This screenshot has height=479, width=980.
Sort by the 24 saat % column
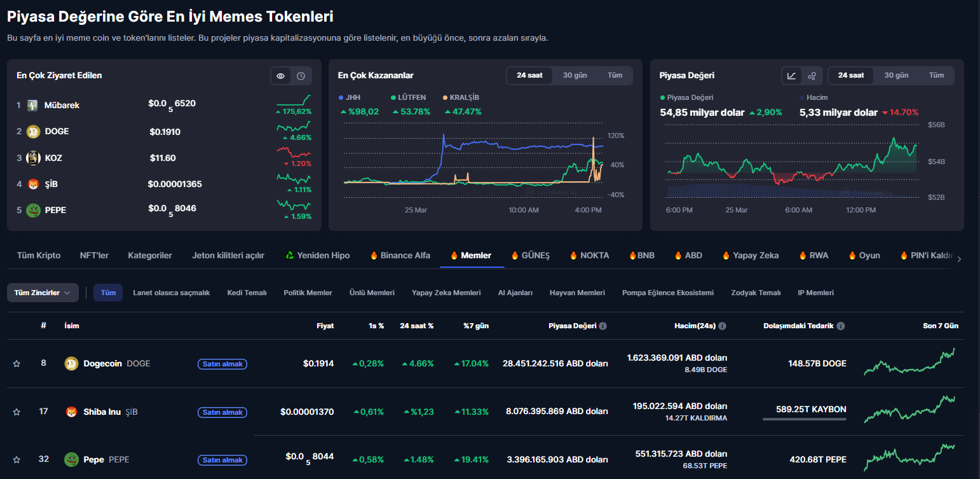[416, 326]
